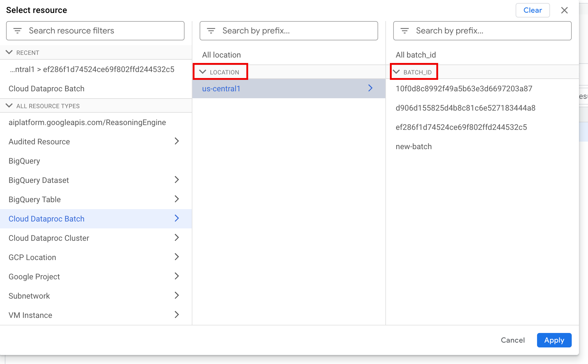Collapse the RECENT section
This screenshot has height=364, width=588.
click(x=9, y=52)
